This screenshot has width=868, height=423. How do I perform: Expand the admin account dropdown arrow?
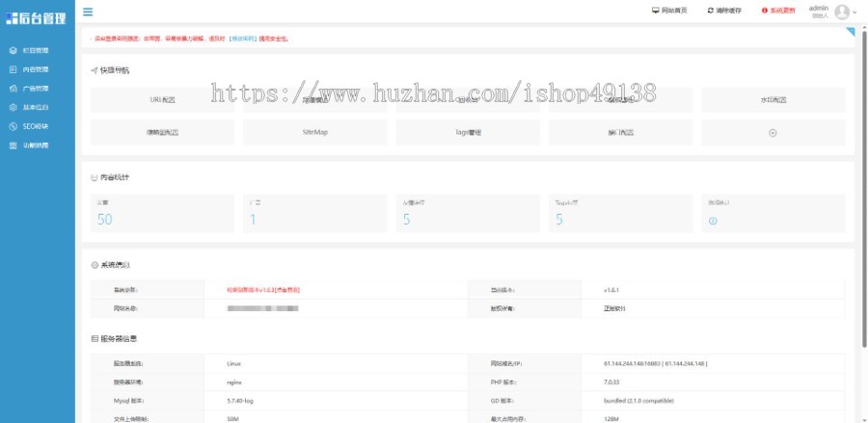coord(854,13)
